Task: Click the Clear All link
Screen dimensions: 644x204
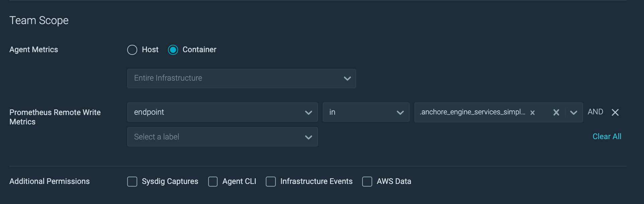Action: (607, 136)
